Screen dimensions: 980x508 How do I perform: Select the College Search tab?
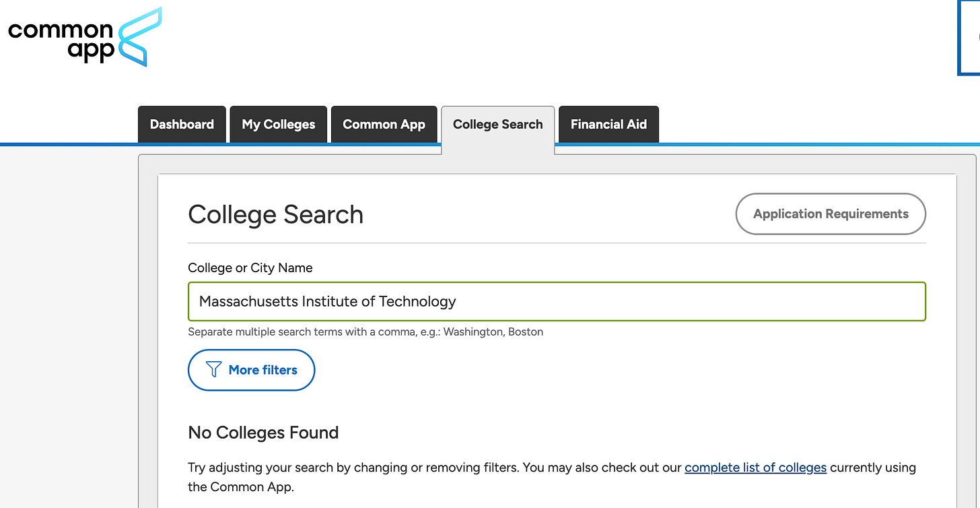point(498,125)
